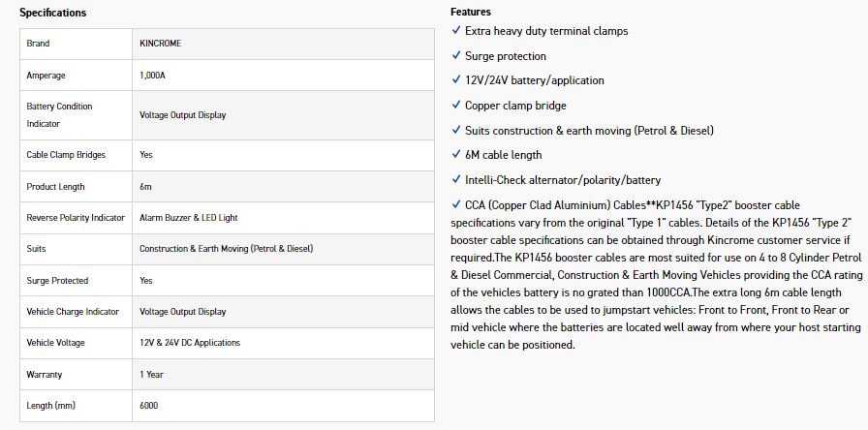The height and width of the screenshot is (430, 868).
Task: Select the Alarm Buzzer & LED Light value
Action: tap(188, 218)
